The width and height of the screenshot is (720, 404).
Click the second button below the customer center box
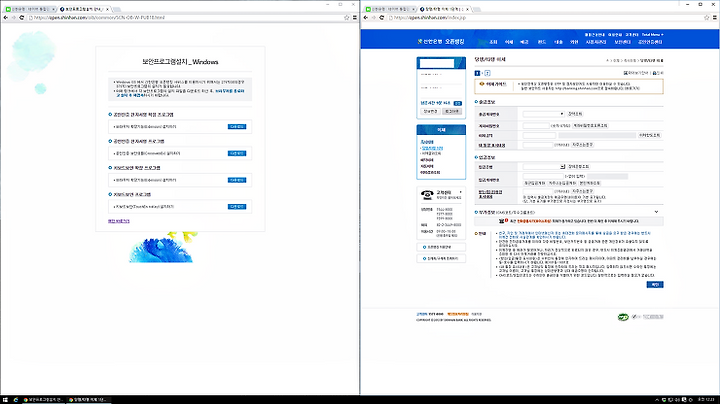point(441,258)
